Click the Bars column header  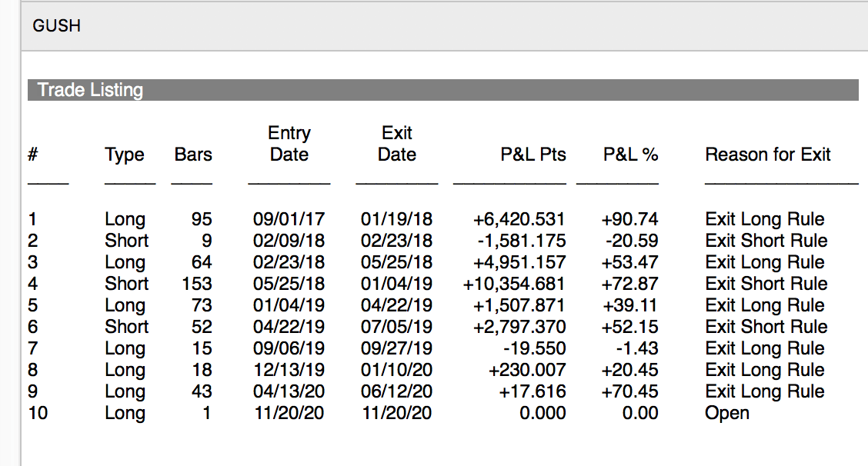point(193,155)
